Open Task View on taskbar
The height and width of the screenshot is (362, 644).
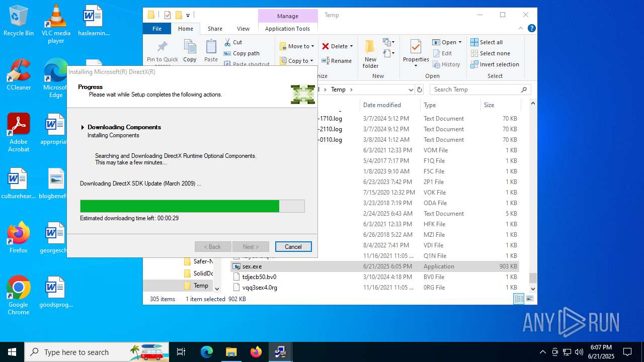tap(181, 352)
